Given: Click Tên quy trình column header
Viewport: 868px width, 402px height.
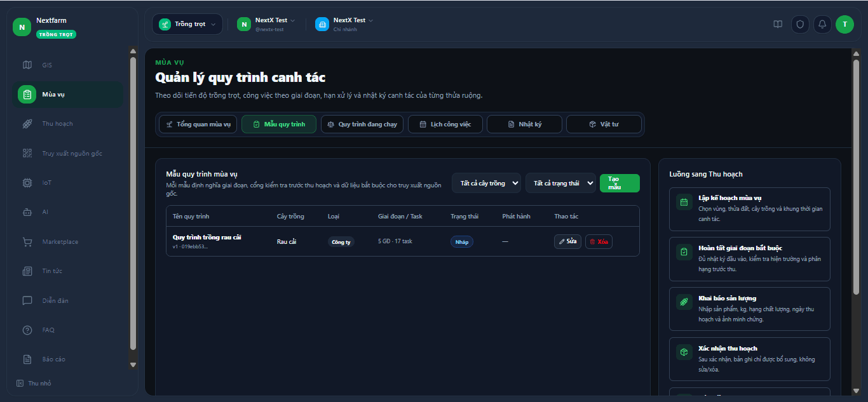Looking at the screenshot, I should click(x=191, y=217).
